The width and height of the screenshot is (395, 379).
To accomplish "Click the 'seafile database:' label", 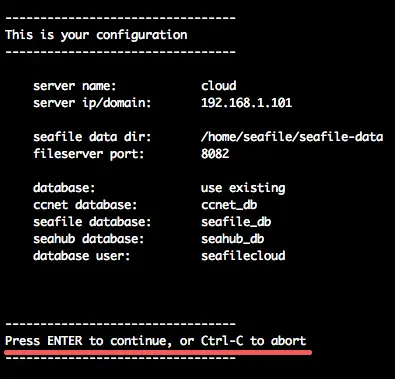I will point(92,222).
